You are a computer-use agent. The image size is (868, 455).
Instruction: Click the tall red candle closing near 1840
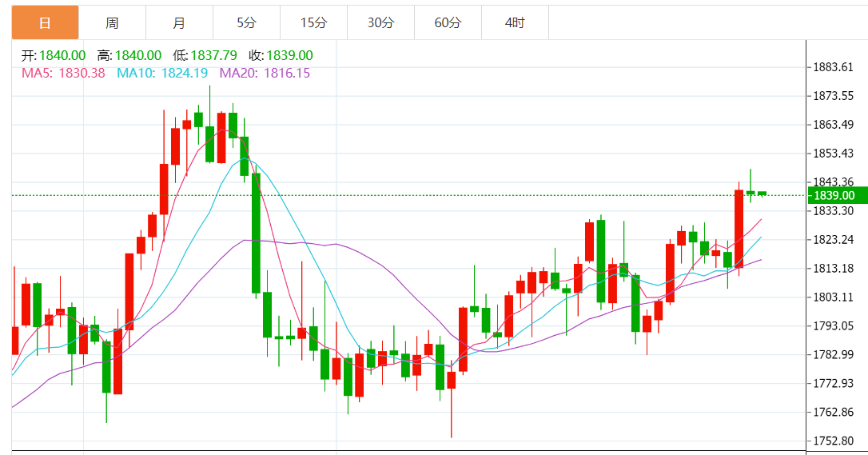739,229
